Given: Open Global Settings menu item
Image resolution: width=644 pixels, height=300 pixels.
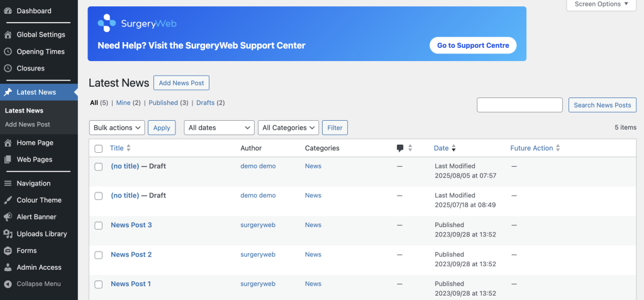Looking at the screenshot, I should point(41,35).
